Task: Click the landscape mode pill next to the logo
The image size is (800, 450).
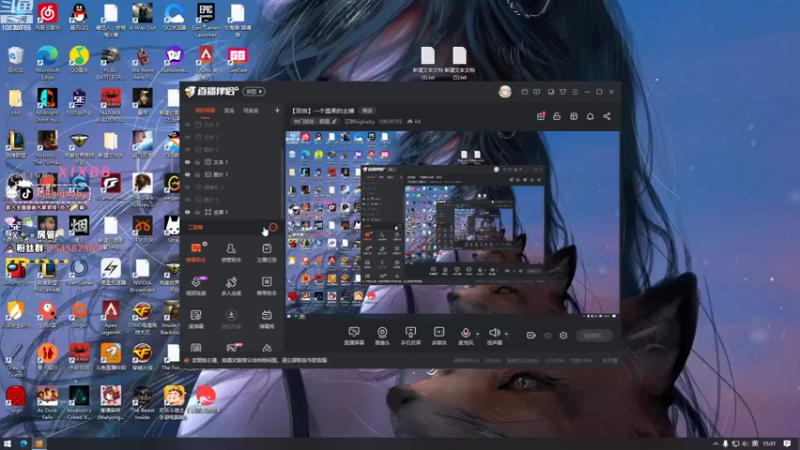Action: point(254,91)
